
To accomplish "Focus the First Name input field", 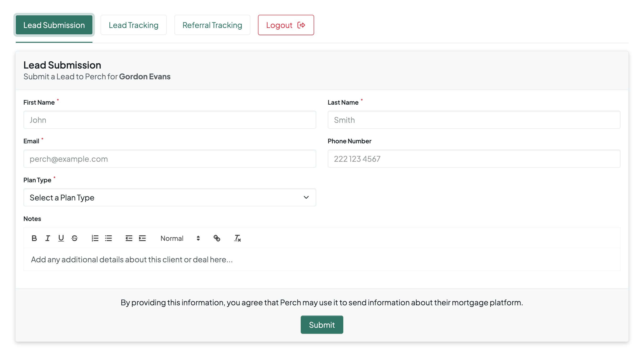I will click(x=170, y=120).
